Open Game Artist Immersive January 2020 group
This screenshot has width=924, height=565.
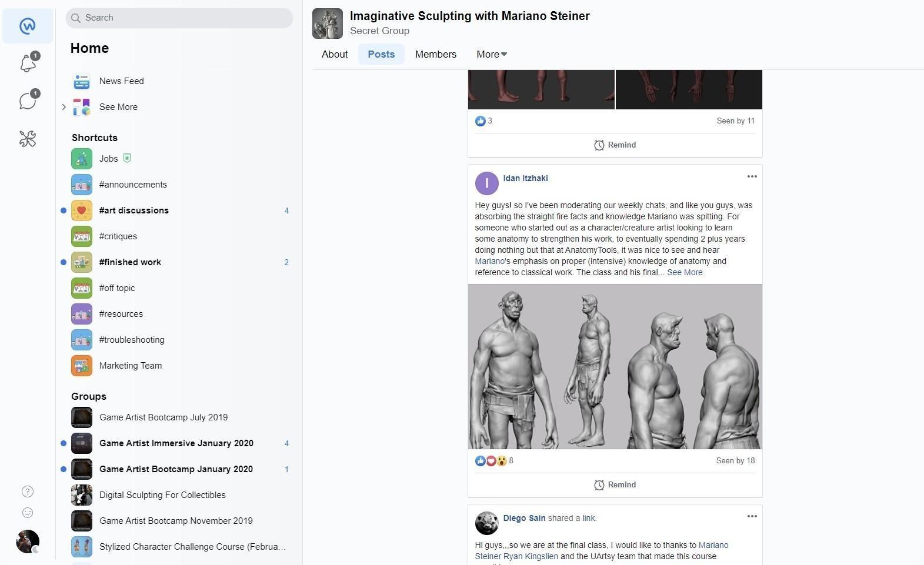click(x=176, y=443)
